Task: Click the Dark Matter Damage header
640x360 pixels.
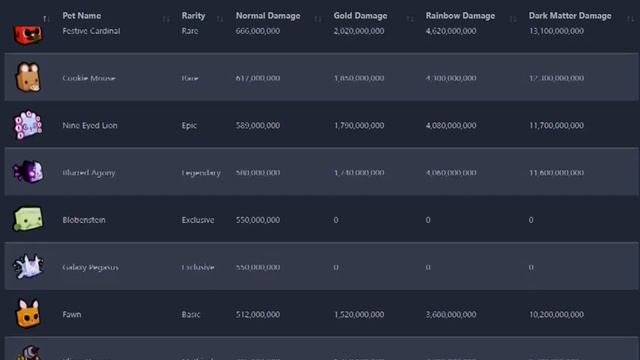Action: point(570,16)
